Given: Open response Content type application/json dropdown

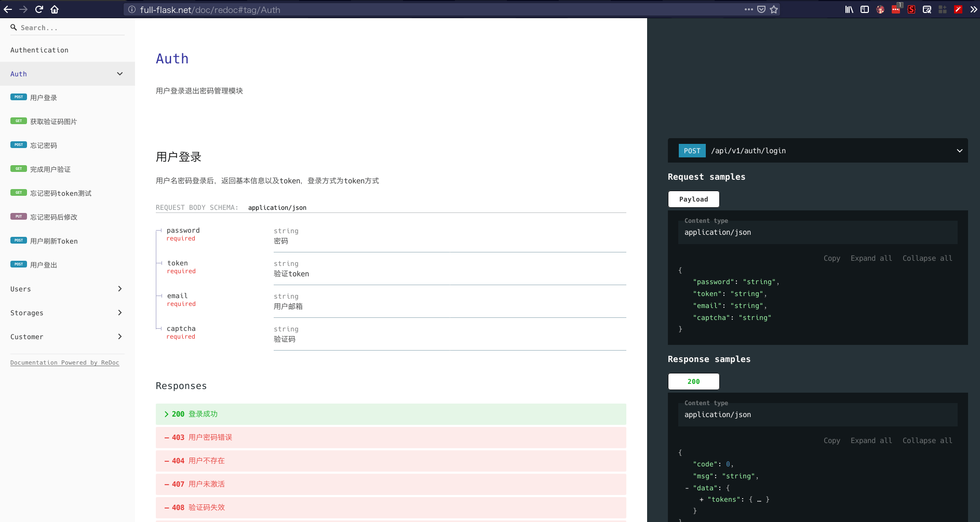Looking at the screenshot, I should pyautogui.click(x=818, y=414).
